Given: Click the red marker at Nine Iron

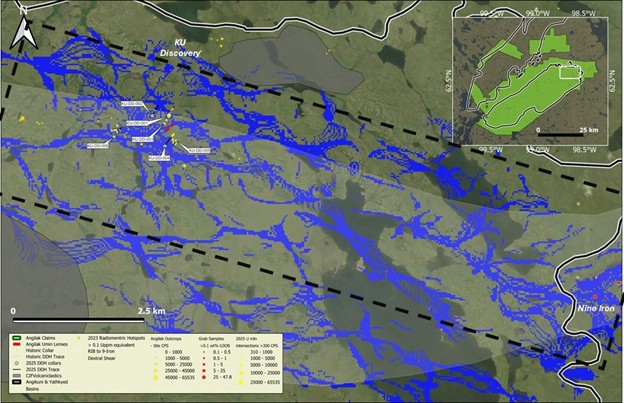Looking at the screenshot, I should [x=594, y=297].
